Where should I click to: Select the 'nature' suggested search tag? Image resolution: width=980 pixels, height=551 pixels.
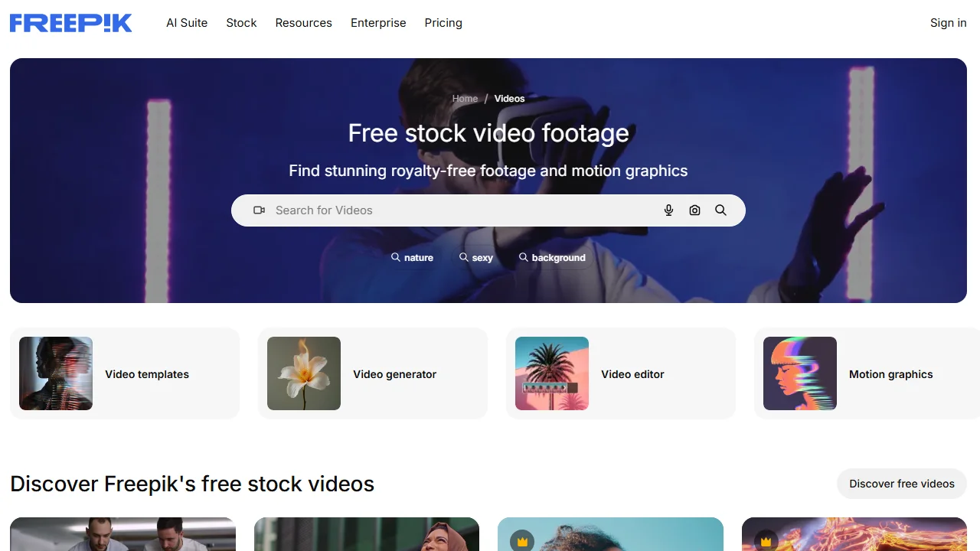tap(412, 258)
